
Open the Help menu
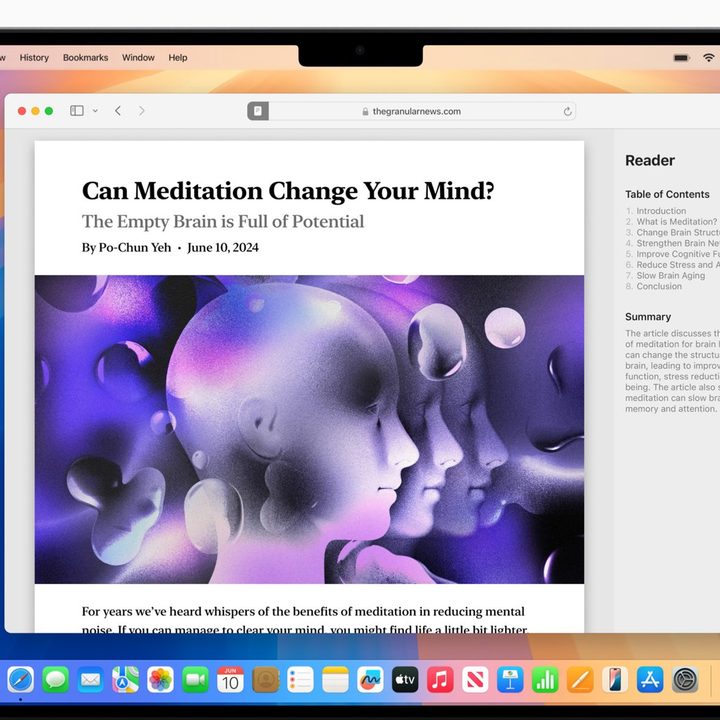[178, 57]
